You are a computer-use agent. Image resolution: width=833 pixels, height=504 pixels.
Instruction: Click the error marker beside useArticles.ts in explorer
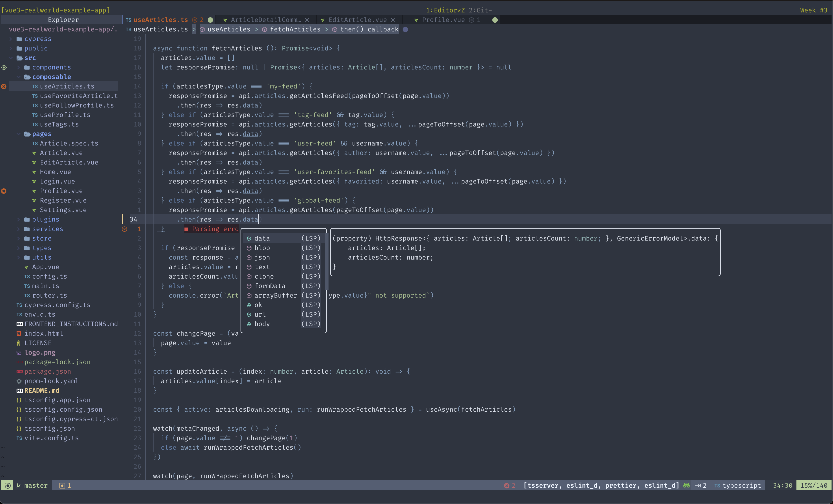[x=4, y=87]
